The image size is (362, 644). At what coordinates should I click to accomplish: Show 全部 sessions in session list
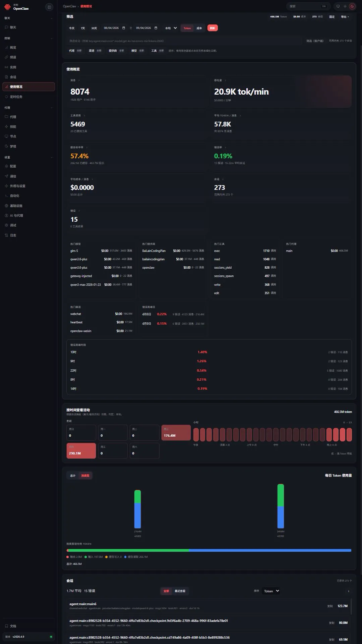click(166, 591)
